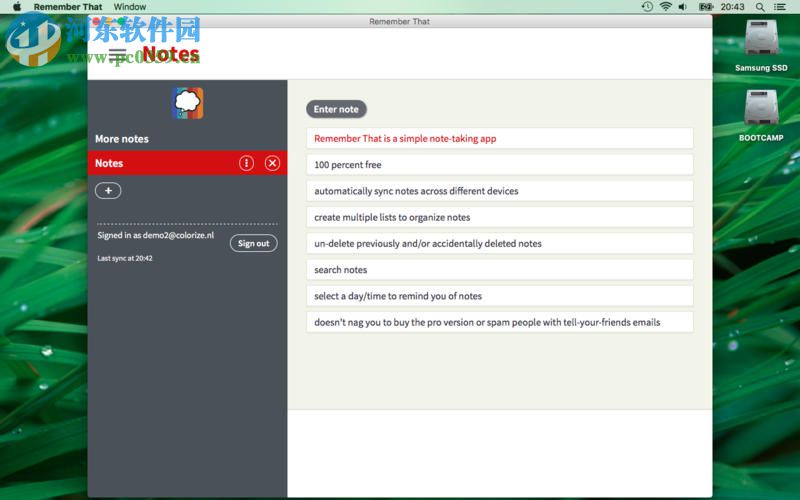Click the battery status icon

click(706, 7)
